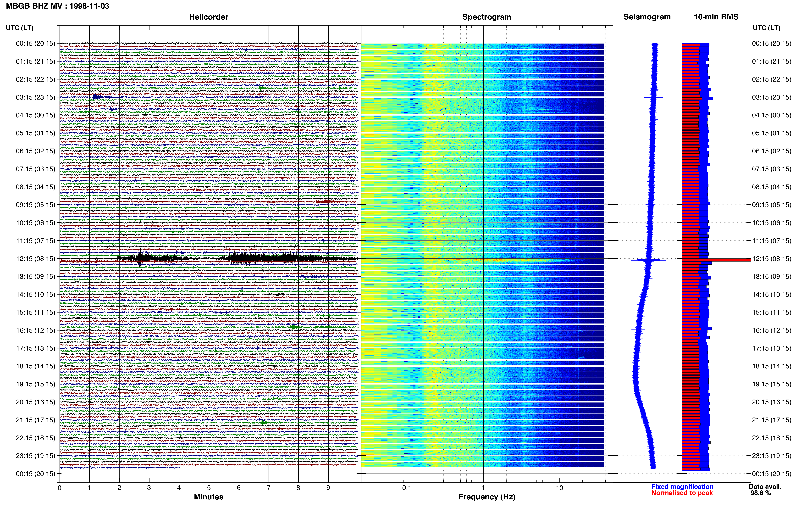Image resolution: width=812 pixels, height=508 pixels.
Task: Click the right time label '19:15 (15:15)'
Action: (x=772, y=384)
